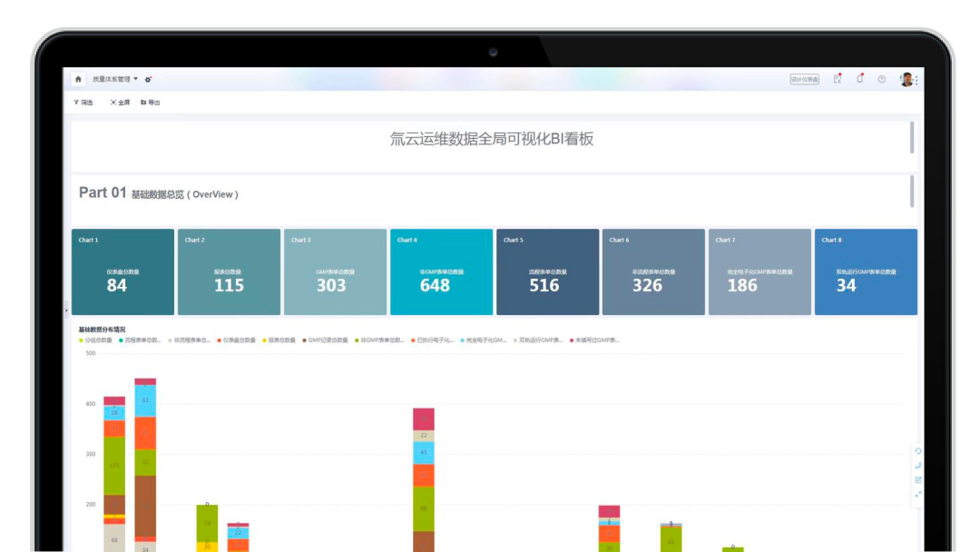Toggle the 已执行电子化 legend series
This screenshot has height=552, width=980.
(x=433, y=340)
